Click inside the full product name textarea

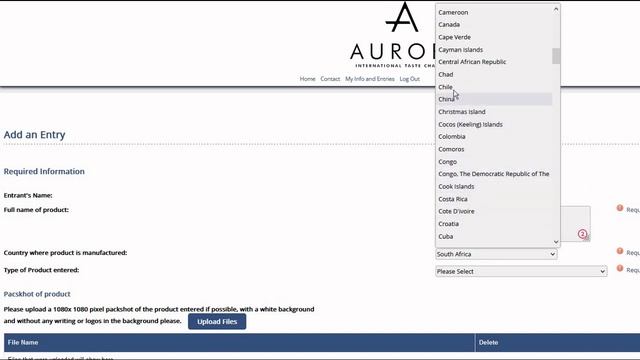tap(575, 224)
